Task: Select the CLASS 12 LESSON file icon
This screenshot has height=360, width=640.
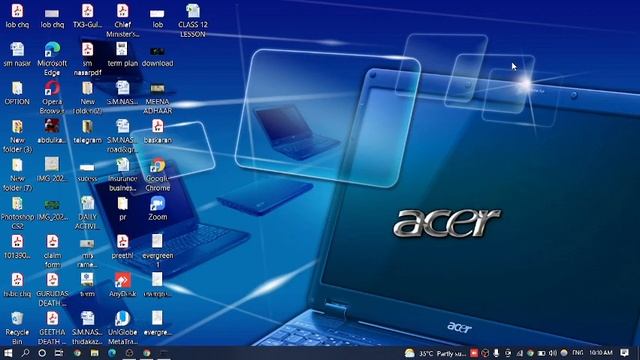Action: (193, 20)
